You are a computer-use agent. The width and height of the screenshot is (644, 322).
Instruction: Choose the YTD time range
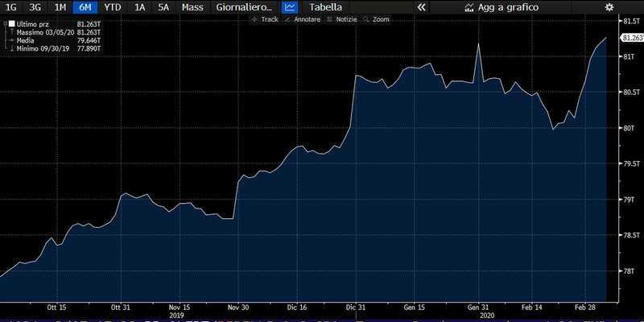(x=112, y=7)
